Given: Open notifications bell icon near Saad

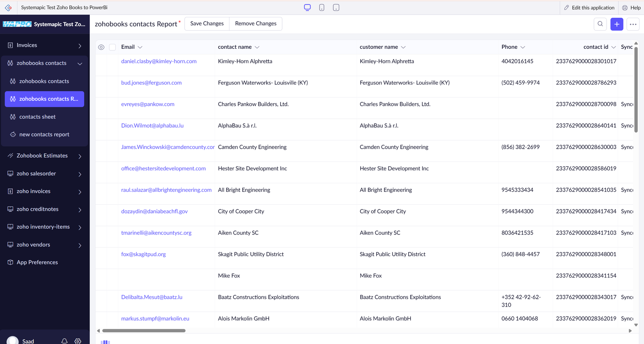Looking at the screenshot, I should (64, 341).
